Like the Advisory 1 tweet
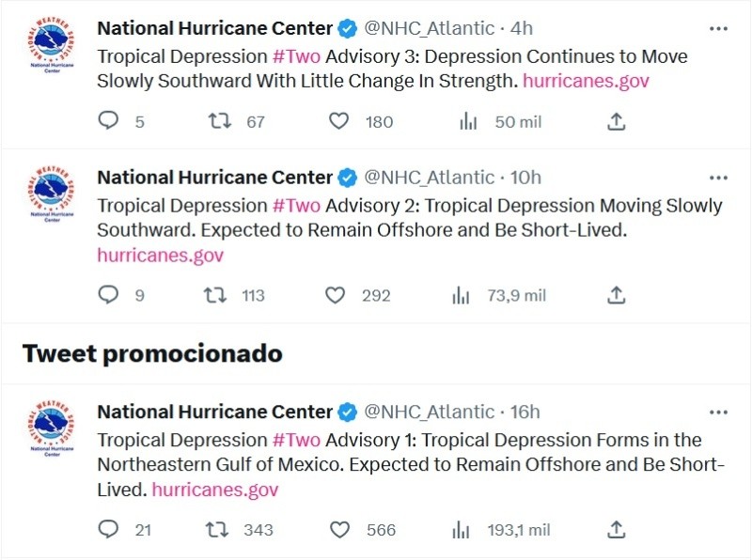This screenshot has height=560, width=752. click(339, 530)
